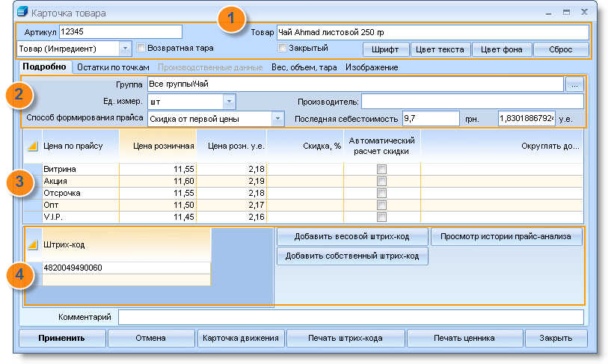The width and height of the screenshot is (608, 364).
Task: Toggle the Возвратная тара checkbox
Action: point(141,48)
